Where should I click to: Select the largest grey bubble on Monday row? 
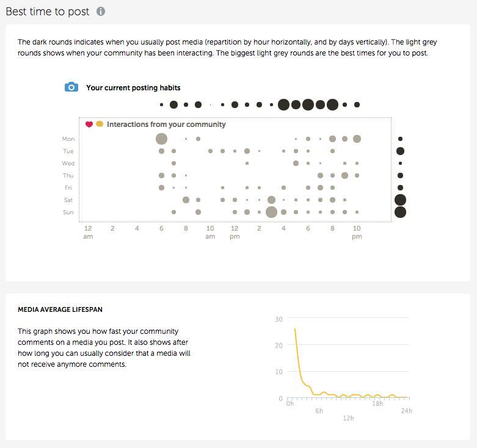[x=161, y=139]
